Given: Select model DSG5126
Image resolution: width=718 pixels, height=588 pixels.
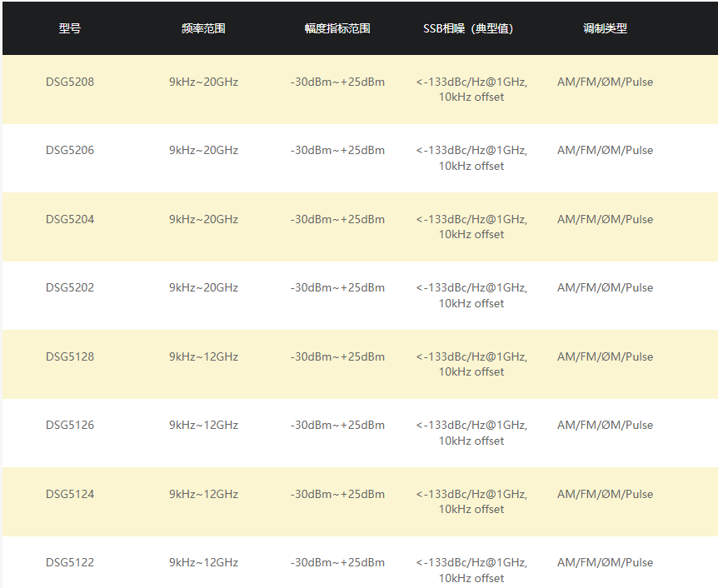Looking at the screenshot, I should click(x=70, y=425).
